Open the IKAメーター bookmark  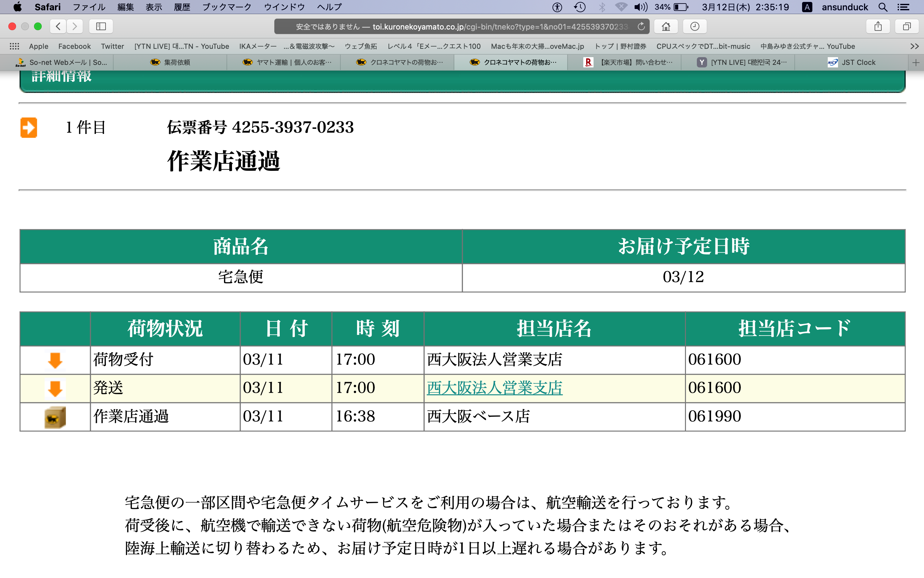(x=258, y=46)
